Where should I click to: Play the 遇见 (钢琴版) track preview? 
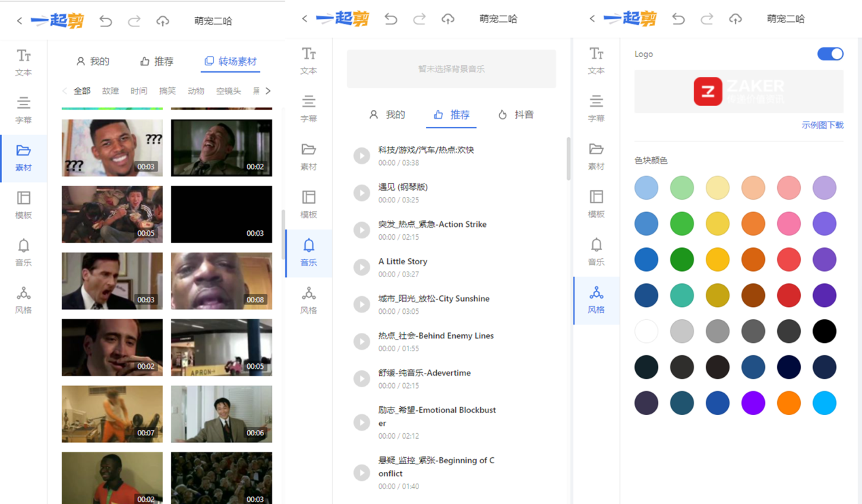click(x=361, y=193)
